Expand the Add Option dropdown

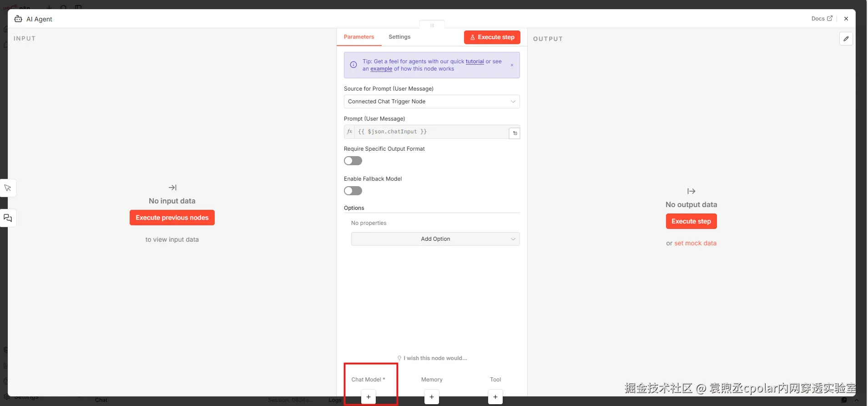[435, 239]
